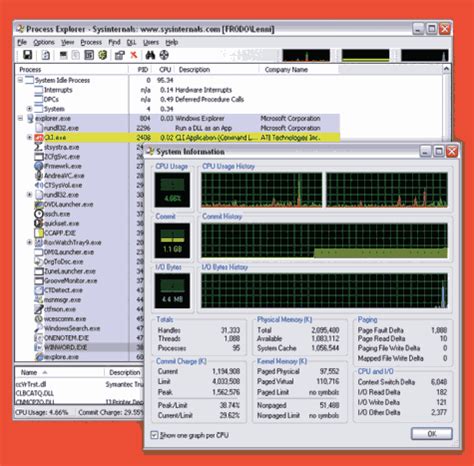Sort lower pane by Description column header
This screenshot has width=474, height=466.
pos(125,372)
